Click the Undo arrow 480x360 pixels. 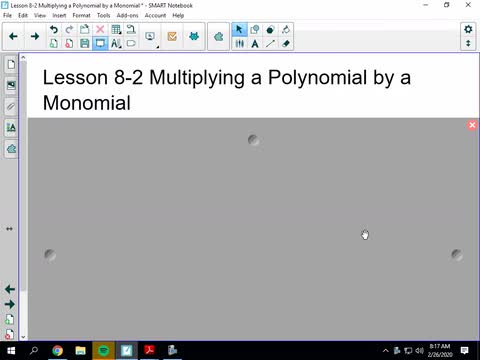(54, 30)
